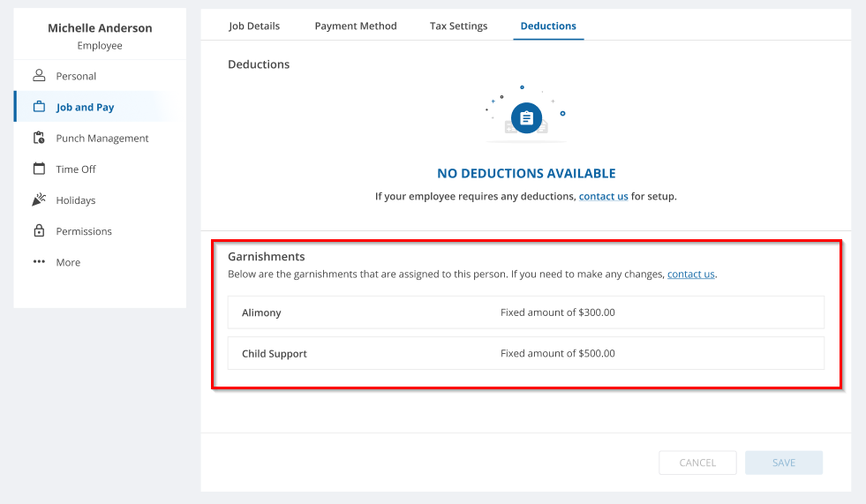Select the Deductions tab

[548, 26]
